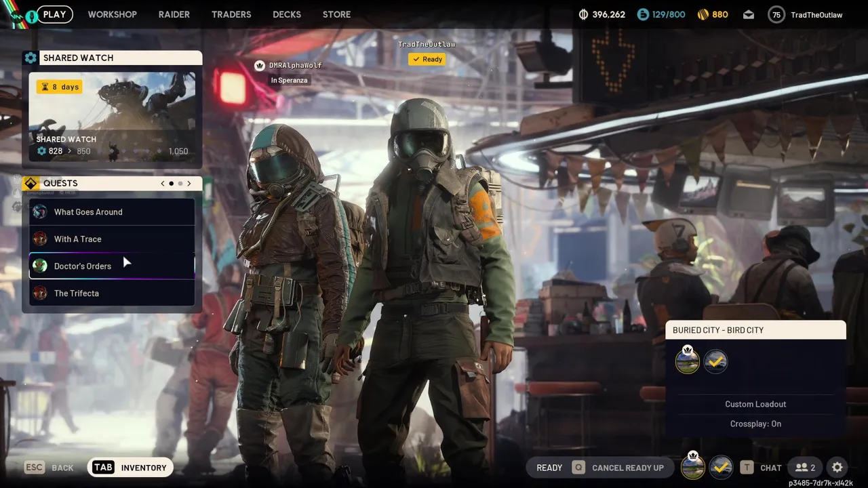The height and width of the screenshot is (488, 868).
Task: Open Inventory with the Tab button
Action: pos(130,468)
